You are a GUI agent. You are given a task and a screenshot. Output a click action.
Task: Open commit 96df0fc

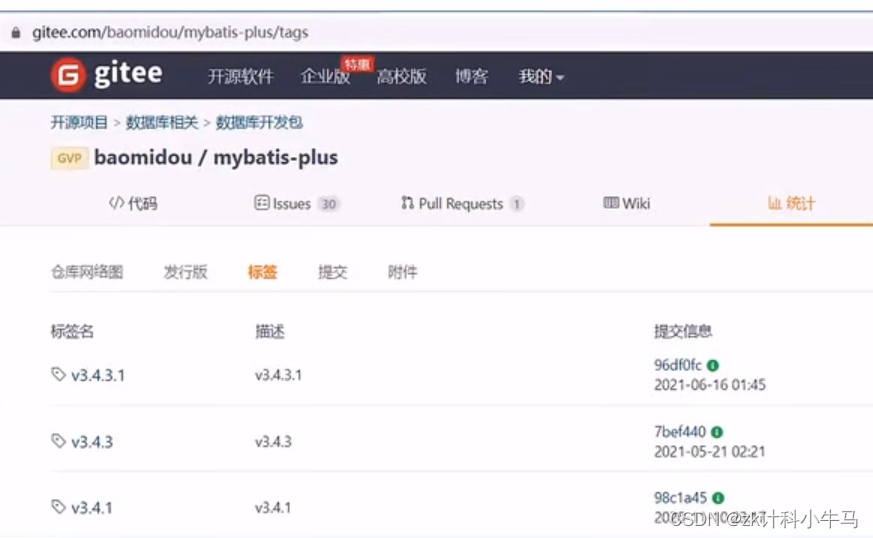tap(678, 365)
